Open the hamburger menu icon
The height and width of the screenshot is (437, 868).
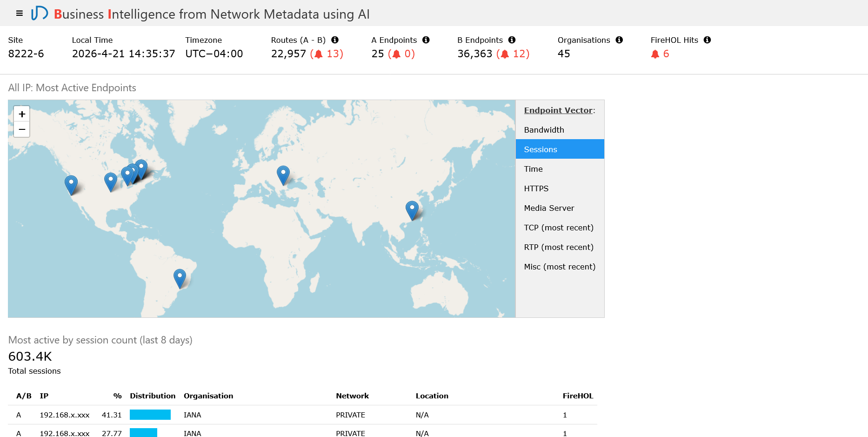[x=20, y=13]
